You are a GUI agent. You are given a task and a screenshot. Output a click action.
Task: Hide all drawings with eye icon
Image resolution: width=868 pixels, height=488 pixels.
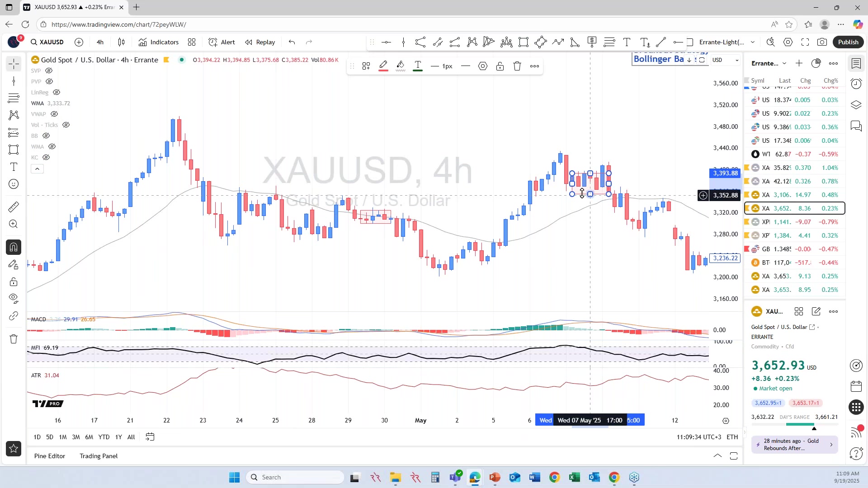[x=14, y=299]
